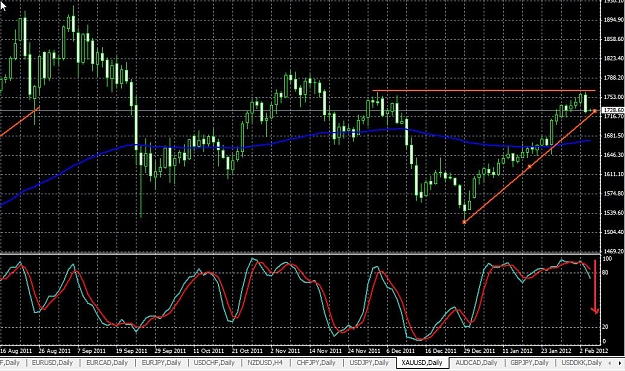Select the middle anchor of the rising trendline
625x371 pixels.
pos(529,167)
